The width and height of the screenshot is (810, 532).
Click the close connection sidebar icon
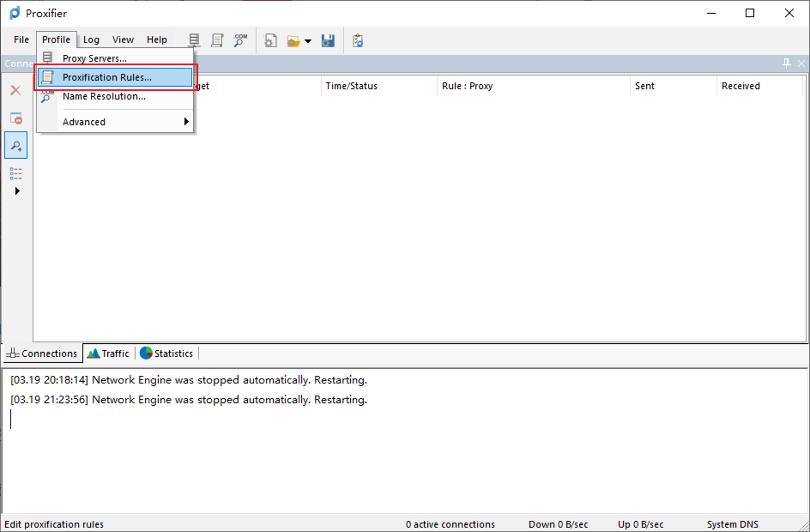[16, 118]
